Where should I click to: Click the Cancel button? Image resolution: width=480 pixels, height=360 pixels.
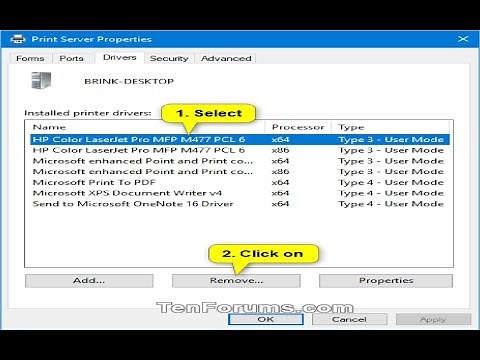[349, 319]
